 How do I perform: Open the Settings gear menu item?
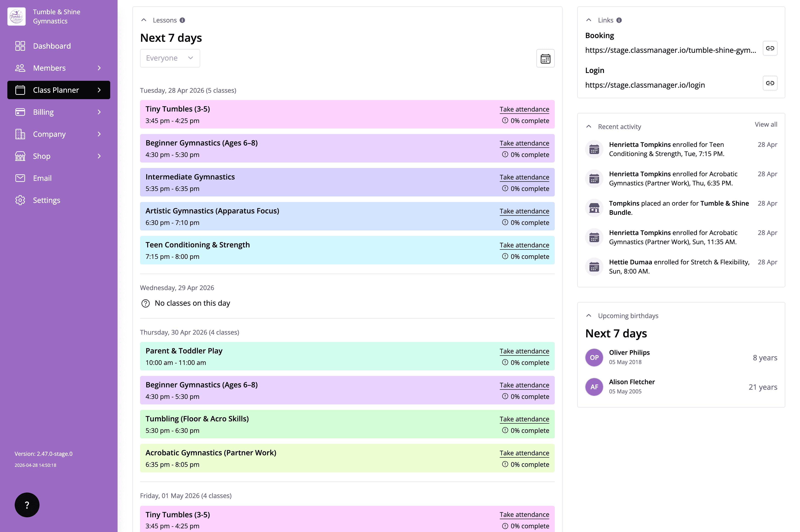46,200
